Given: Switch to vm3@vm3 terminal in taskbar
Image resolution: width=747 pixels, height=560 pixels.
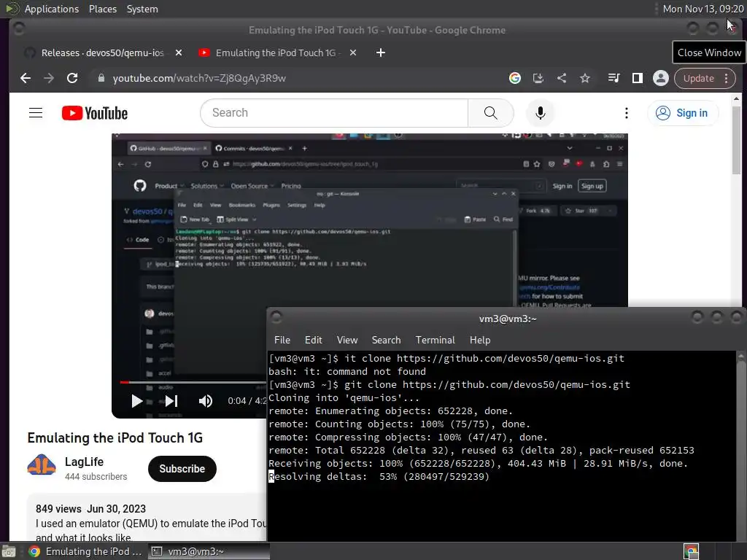Looking at the screenshot, I should click(x=208, y=551).
